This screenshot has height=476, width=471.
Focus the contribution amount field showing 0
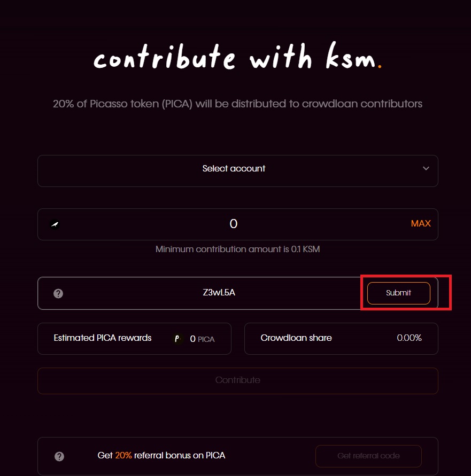click(234, 224)
